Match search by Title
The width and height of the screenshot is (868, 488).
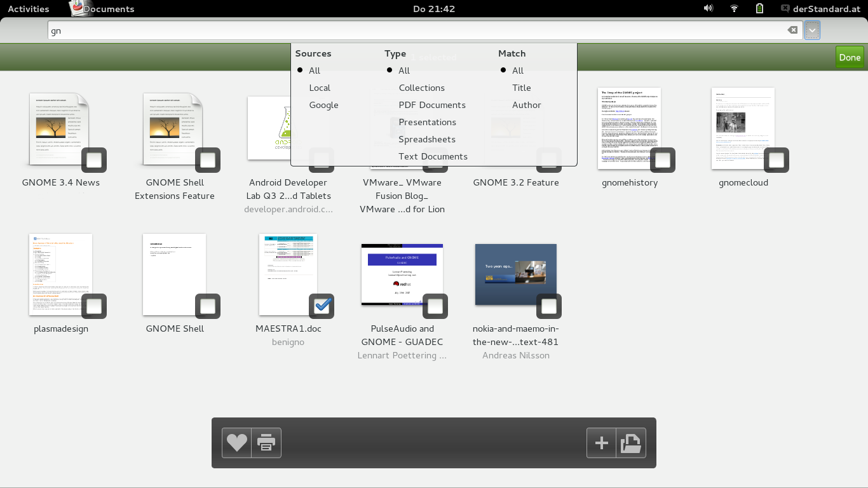click(x=521, y=88)
